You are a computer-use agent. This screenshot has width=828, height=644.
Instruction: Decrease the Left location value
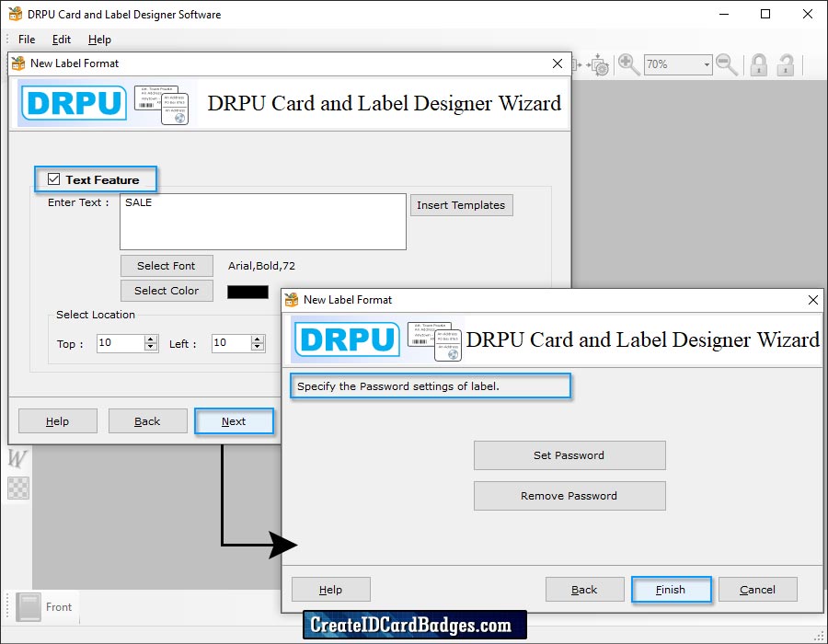(x=258, y=347)
